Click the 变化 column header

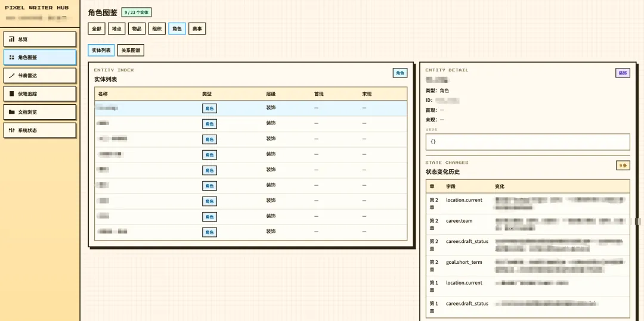coord(500,186)
